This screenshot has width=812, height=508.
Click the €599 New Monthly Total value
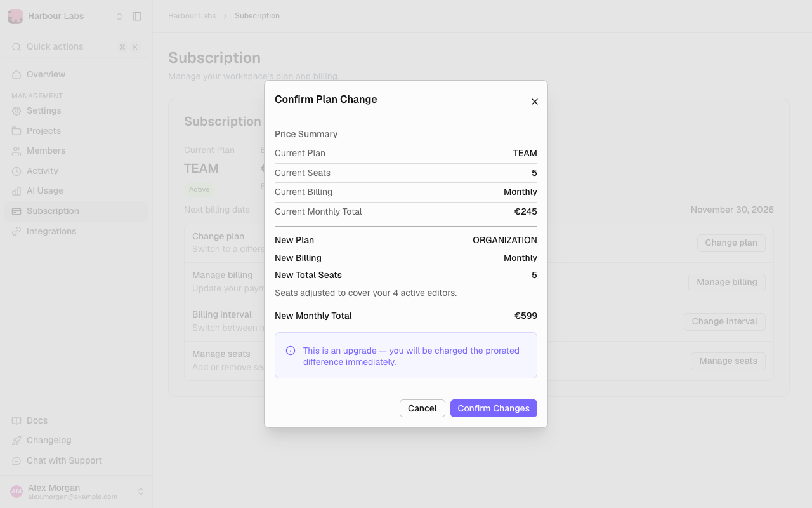[x=526, y=316]
